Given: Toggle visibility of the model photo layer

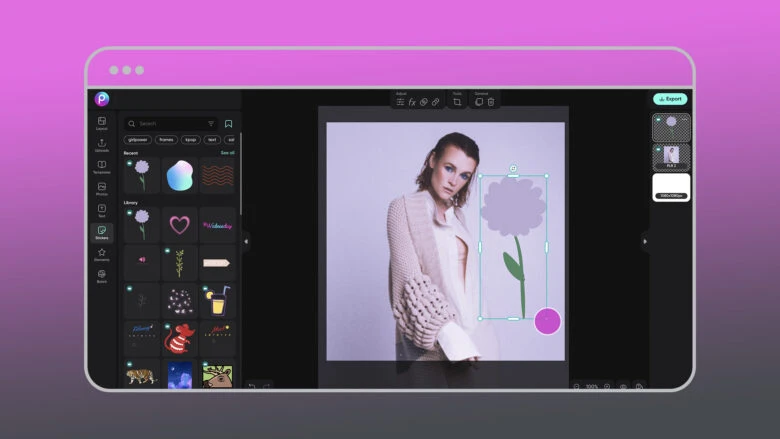Looking at the screenshot, I should point(656,148).
